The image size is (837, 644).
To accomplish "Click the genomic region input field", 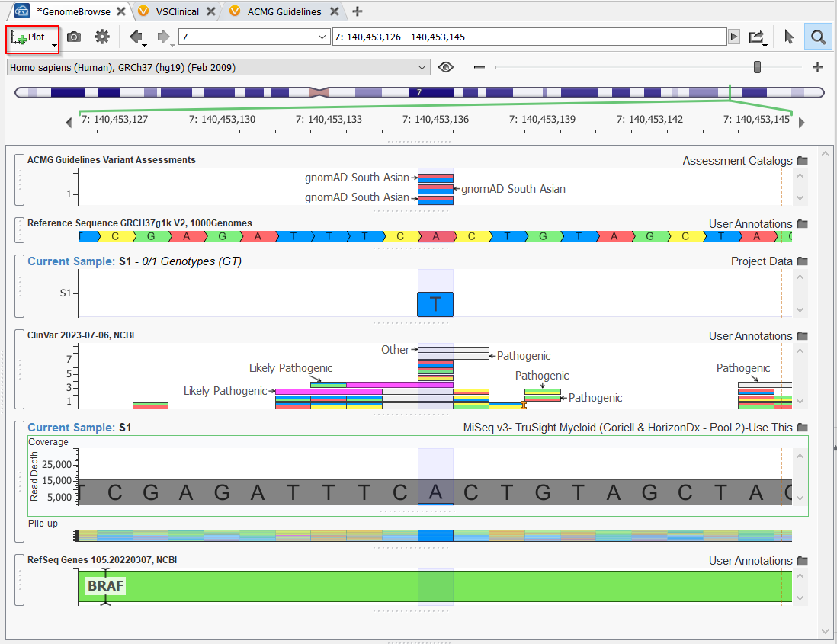I will (529, 37).
